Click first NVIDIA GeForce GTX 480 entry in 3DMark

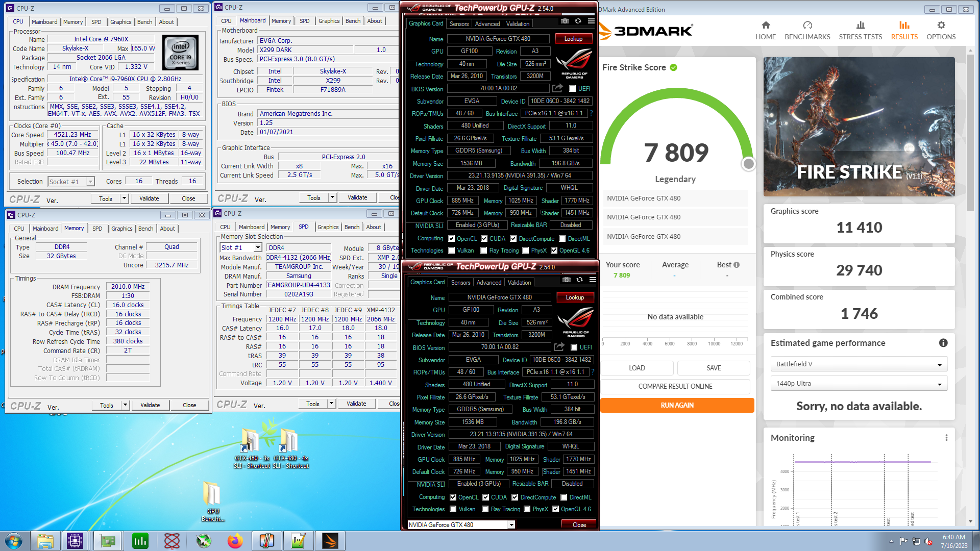coord(675,198)
